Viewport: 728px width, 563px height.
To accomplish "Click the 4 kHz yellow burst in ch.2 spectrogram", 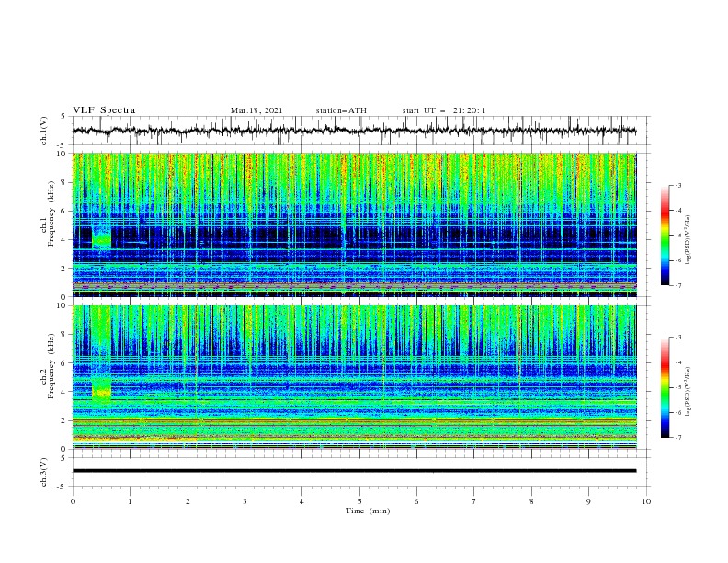I will 102,392.
